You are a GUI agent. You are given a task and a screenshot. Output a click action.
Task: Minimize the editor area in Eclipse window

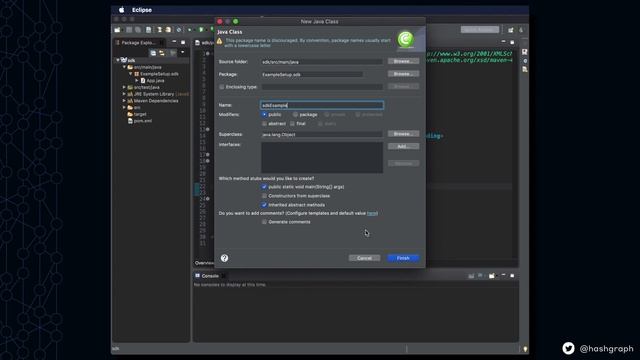pyautogui.click(x=503, y=42)
